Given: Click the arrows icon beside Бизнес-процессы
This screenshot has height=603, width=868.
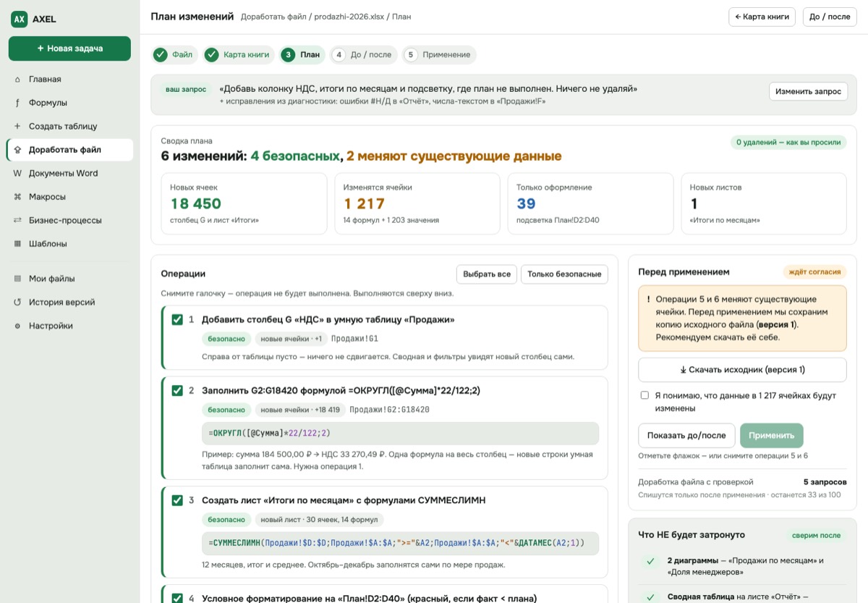Looking at the screenshot, I should [x=17, y=220].
